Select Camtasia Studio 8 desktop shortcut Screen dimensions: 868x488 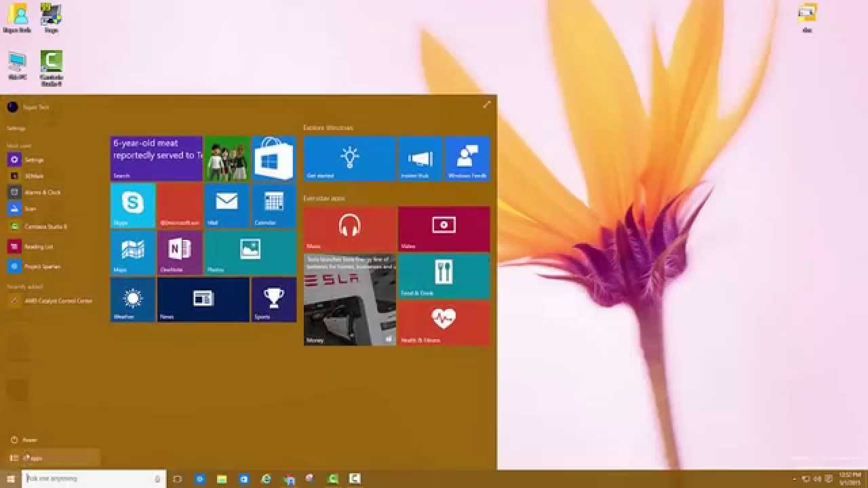[x=52, y=68]
